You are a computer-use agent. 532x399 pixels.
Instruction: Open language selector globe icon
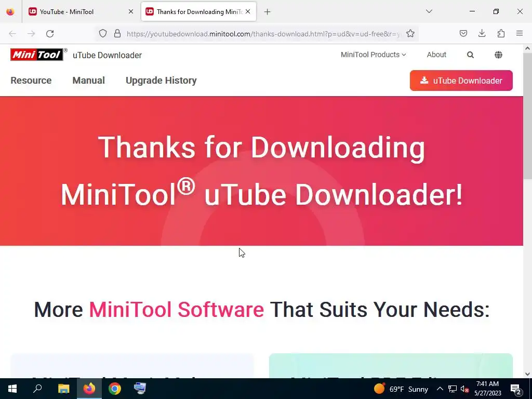498,55
